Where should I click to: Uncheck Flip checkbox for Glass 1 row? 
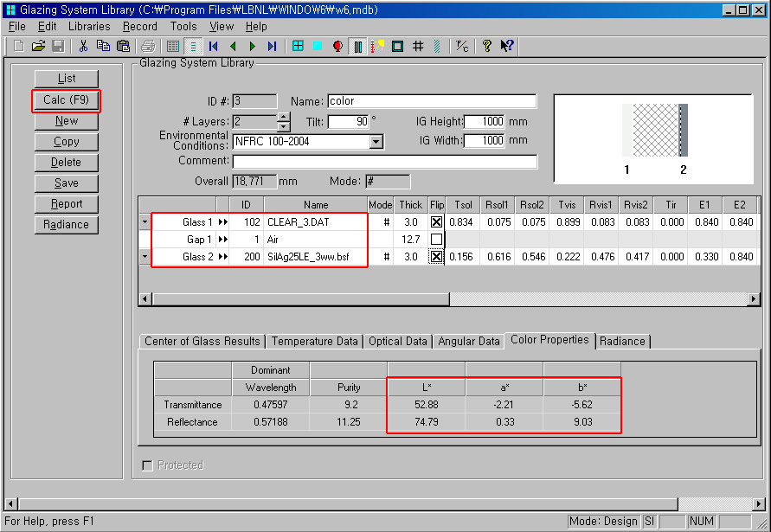tap(436, 222)
